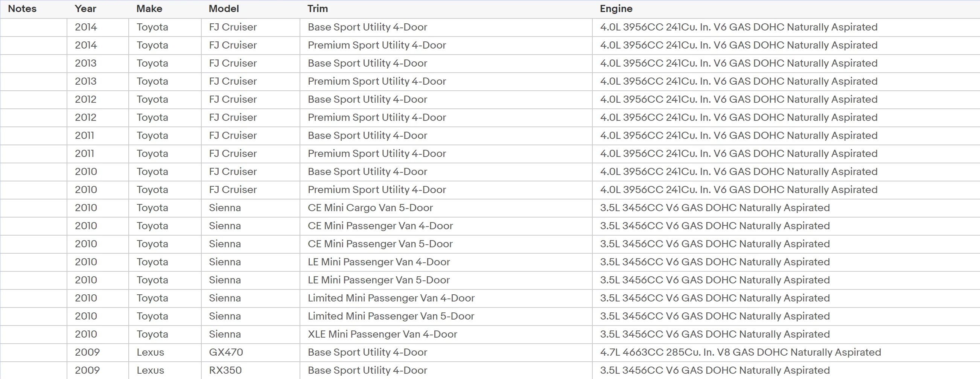Click CE Mini Passenger Van 4-Door cell

pyautogui.click(x=446, y=226)
